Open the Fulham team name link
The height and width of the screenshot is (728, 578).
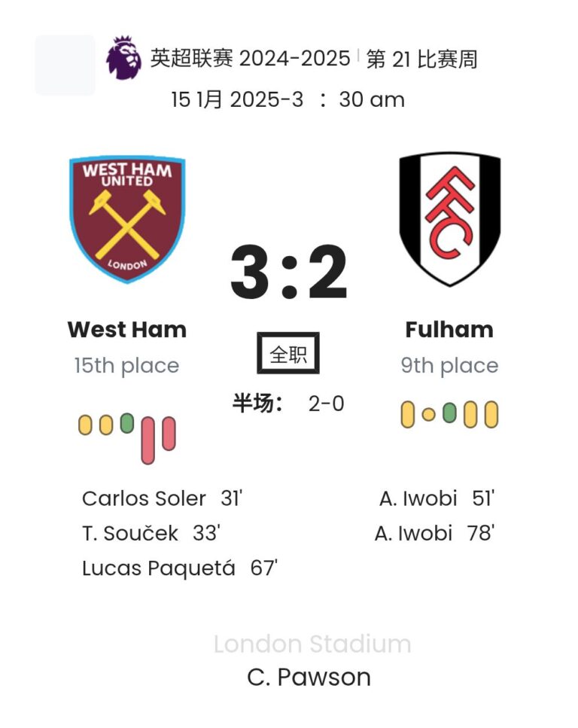pos(449,330)
